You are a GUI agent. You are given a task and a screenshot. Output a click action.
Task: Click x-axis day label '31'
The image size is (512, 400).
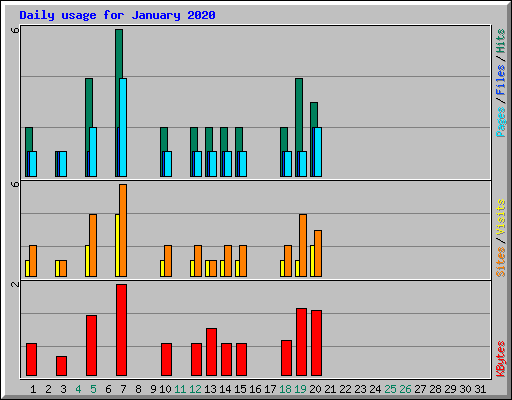[480, 389]
